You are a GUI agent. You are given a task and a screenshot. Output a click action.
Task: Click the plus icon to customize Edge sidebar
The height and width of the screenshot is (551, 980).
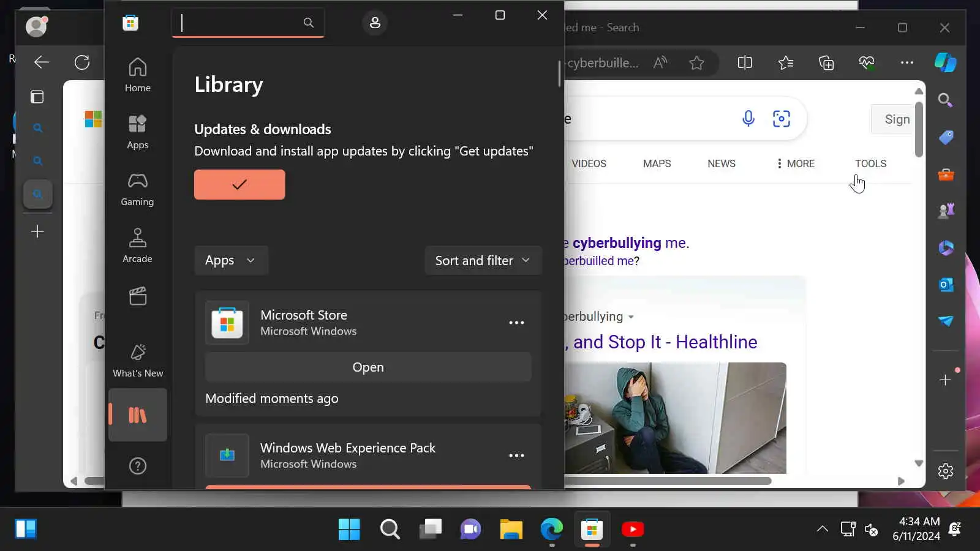point(946,380)
